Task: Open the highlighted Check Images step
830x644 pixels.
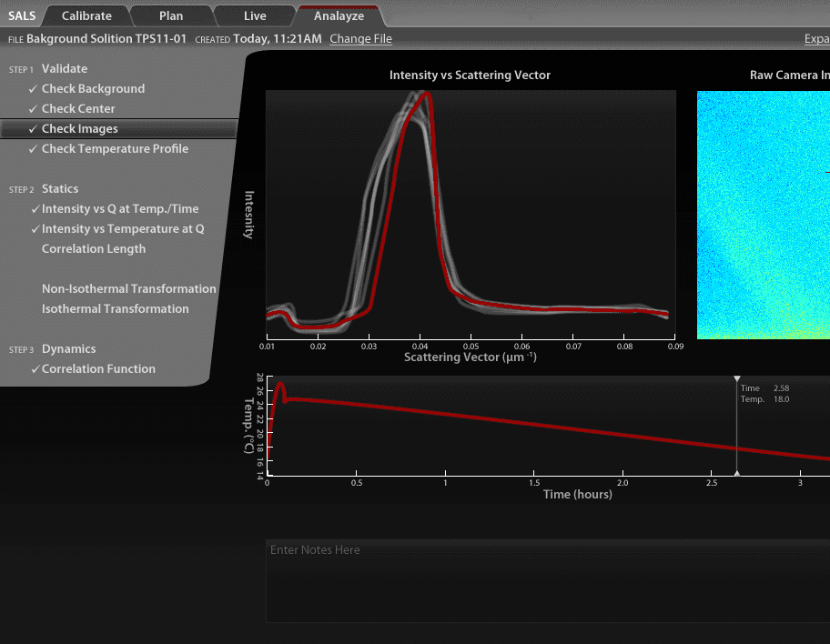Action: click(118, 128)
